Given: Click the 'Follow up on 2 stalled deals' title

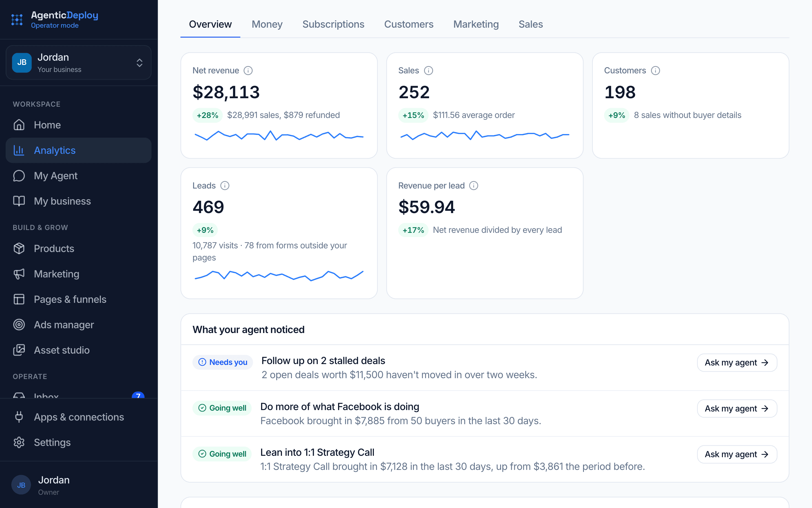Looking at the screenshot, I should (323, 360).
